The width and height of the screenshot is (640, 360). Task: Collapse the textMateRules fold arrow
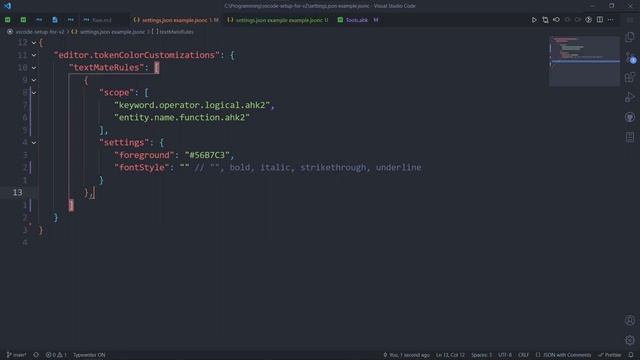34,68
